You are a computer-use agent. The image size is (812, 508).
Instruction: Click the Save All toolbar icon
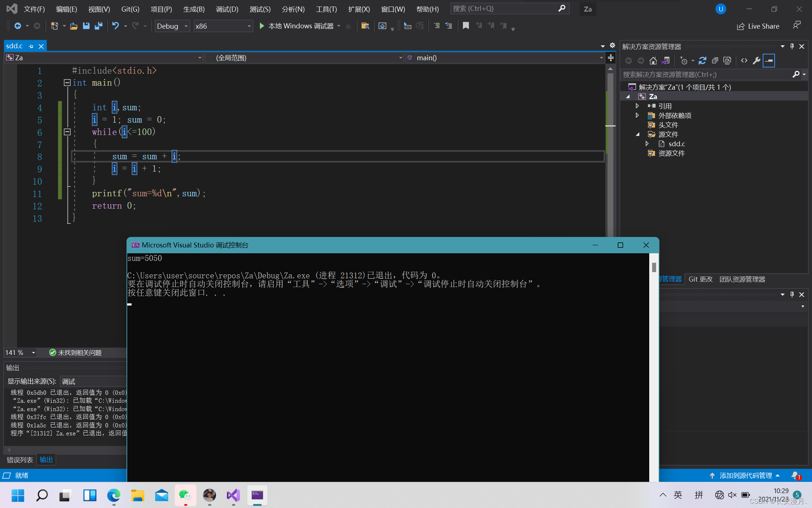pyautogui.click(x=98, y=26)
